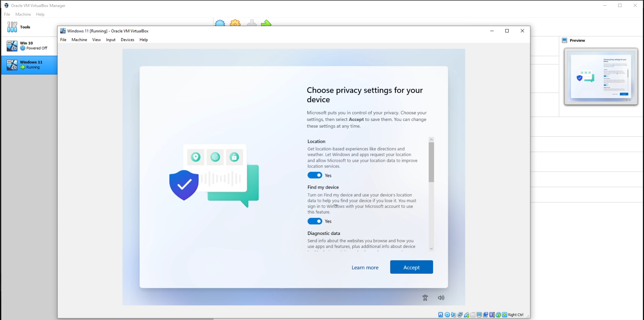Click the mouse integration status icon
Image resolution: width=644 pixels, height=320 pixels.
coord(498,315)
